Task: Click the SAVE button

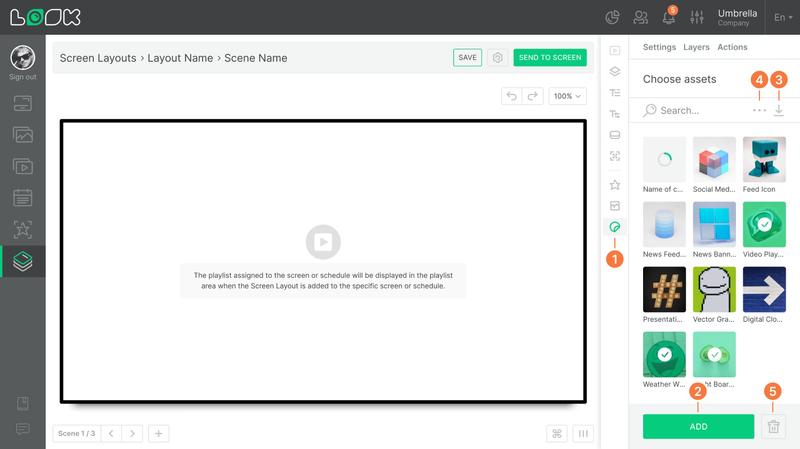Action: click(x=467, y=58)
